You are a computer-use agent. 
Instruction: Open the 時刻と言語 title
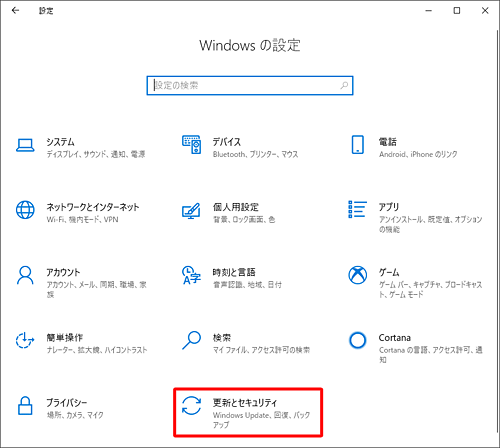(234, 272)
